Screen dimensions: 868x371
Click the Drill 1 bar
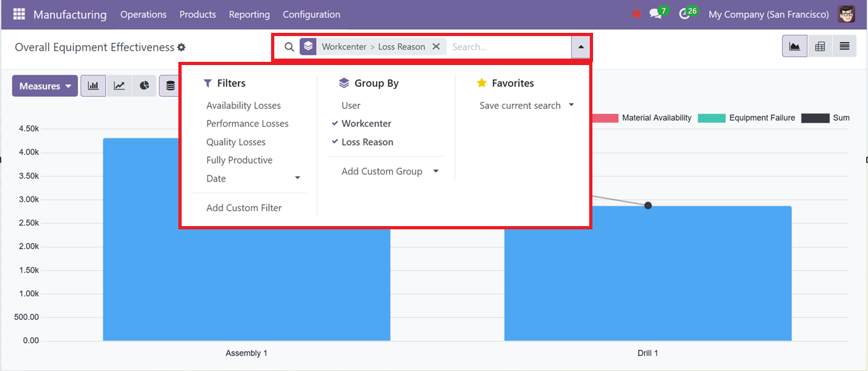tap(648, 273)
